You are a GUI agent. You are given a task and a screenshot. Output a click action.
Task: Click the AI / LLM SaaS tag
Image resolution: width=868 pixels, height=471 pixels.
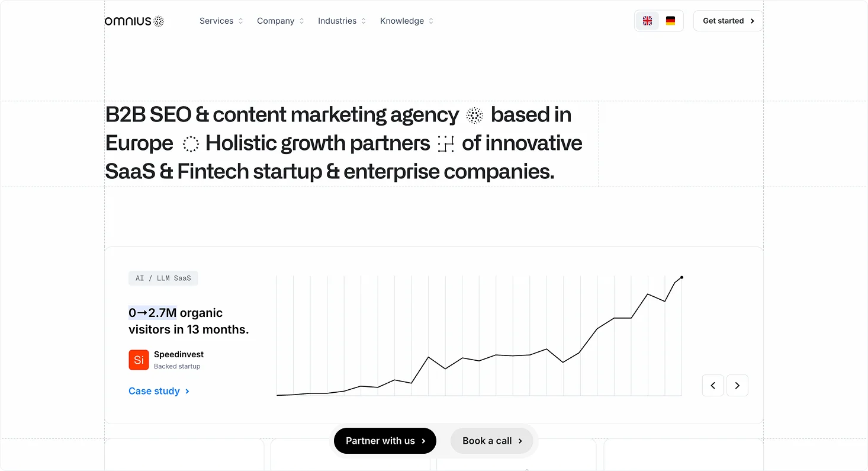(x=163, y=278)
